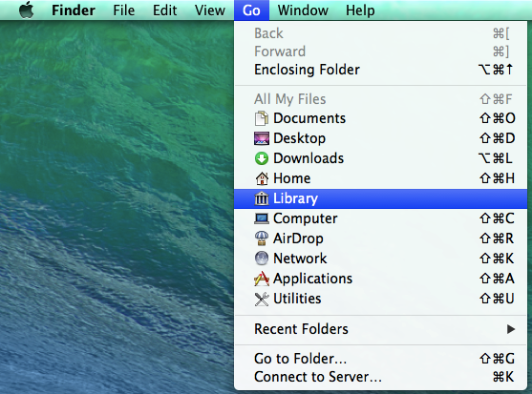Open the Window menu
532x394 pixels.
coord(303,10)
